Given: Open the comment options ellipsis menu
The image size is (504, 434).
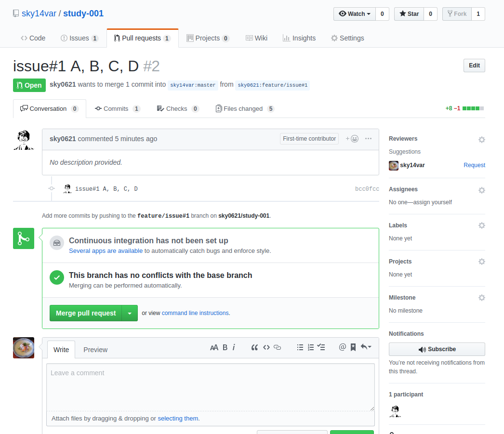Looking at the screenshot, I should [368, 138].
